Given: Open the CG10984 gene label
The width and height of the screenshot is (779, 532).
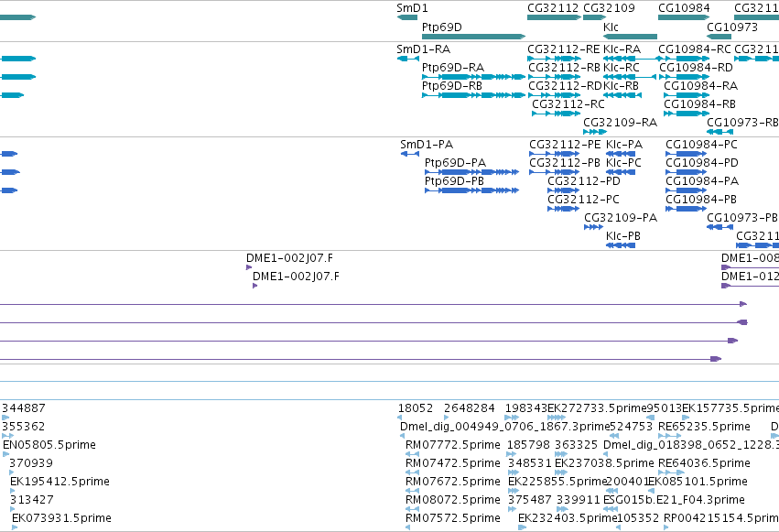Looking at the screenshot, I should (684, 8).
